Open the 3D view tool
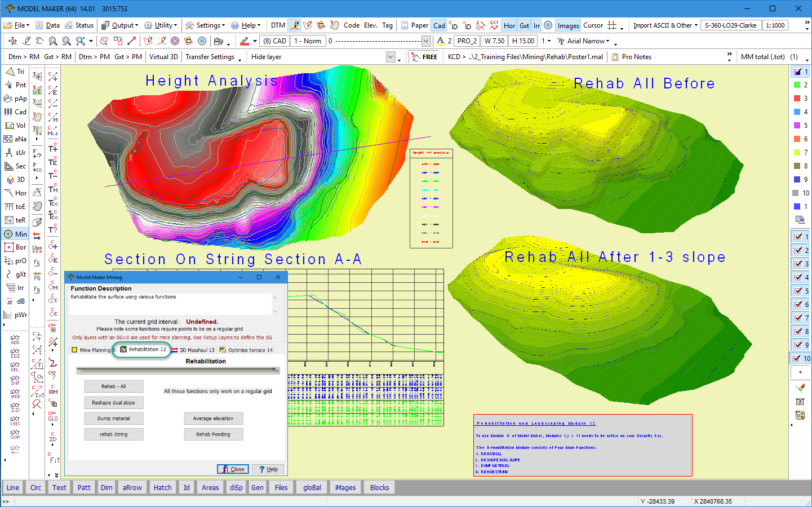 tap(15, 180)
